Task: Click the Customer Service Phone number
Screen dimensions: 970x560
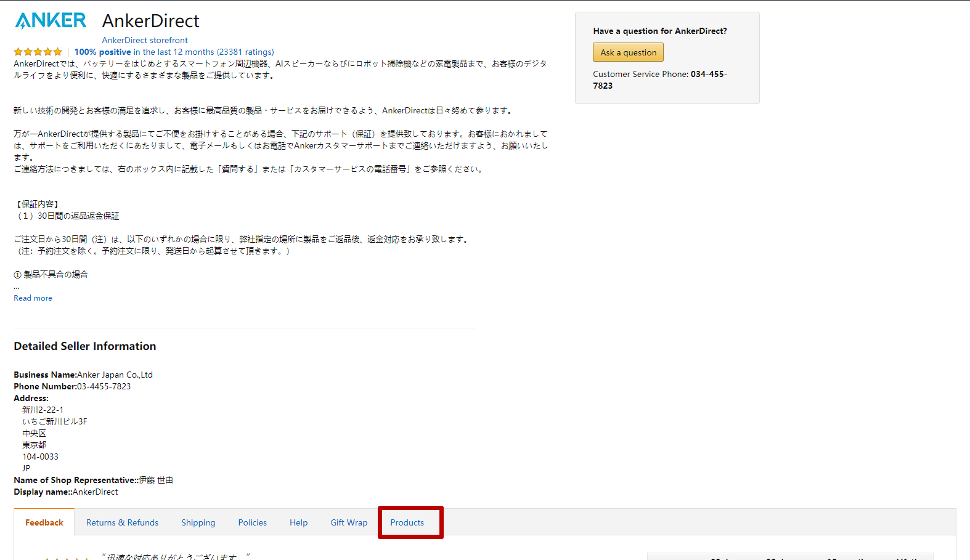Action: click(660, 79)
